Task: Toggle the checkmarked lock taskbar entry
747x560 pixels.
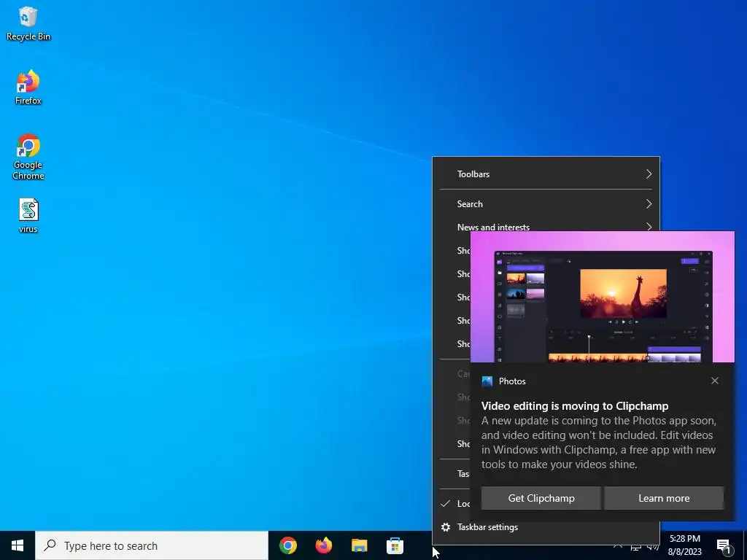Action: pyautogui.click(x=452, y=503)
